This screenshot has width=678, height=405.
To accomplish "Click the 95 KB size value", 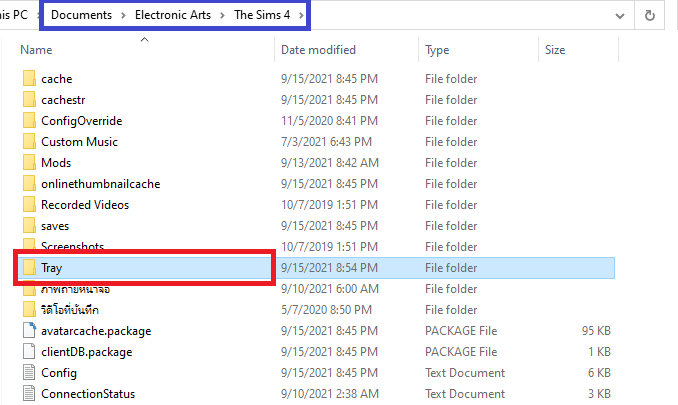I will [x=596, y=331].
